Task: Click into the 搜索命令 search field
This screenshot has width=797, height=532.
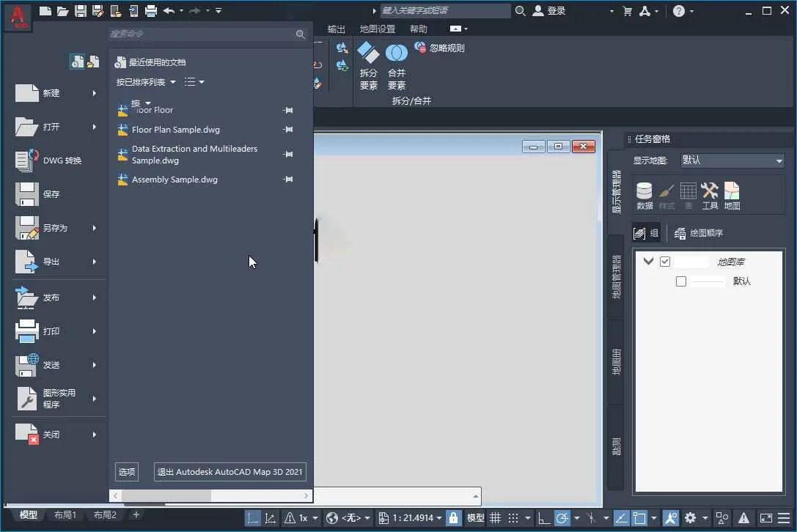Action: pyautogui.click(x=201, y=34)
